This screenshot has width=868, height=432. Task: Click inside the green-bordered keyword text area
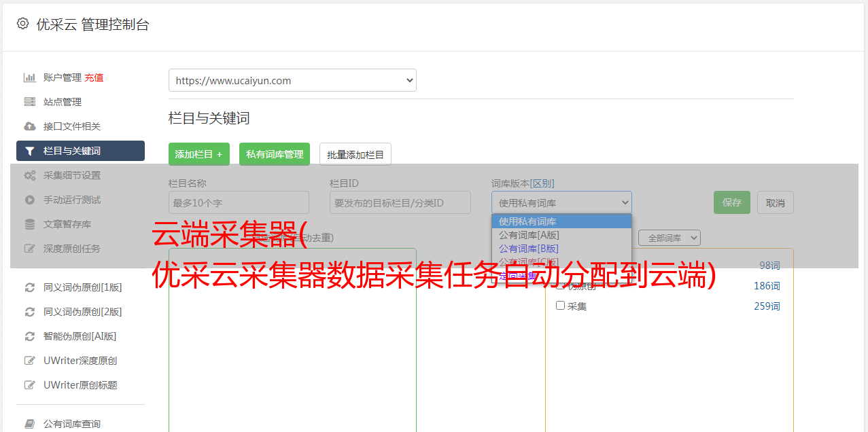292,340
